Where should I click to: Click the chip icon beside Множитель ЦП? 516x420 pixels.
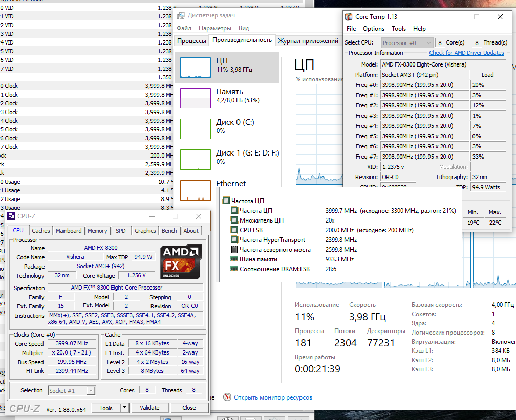[234, 220]
